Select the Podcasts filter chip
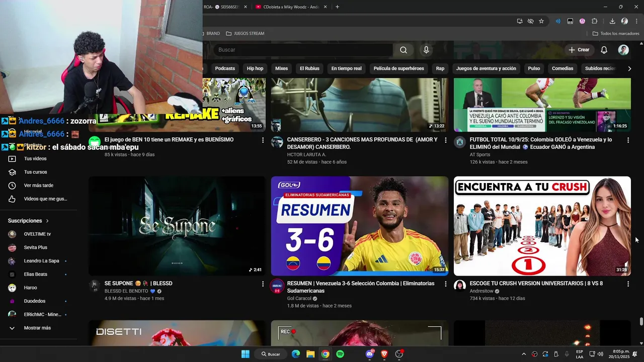Image resolution: width=644 pixels, height=362 pixels. [x=225, y=68]
